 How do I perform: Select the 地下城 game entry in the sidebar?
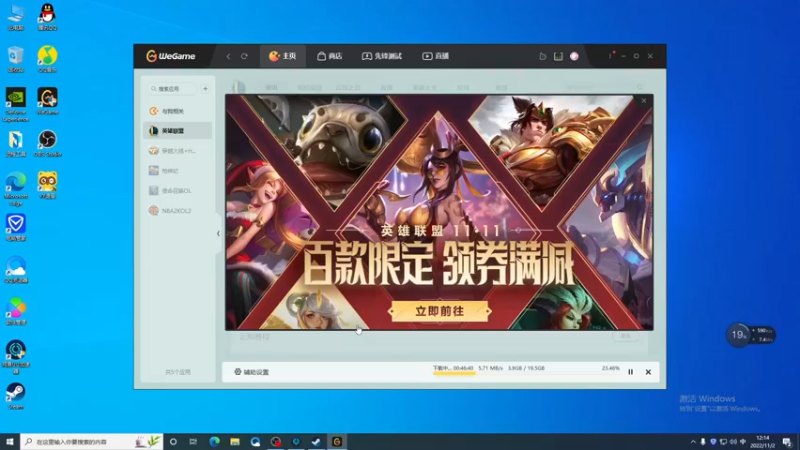(178, 170)
